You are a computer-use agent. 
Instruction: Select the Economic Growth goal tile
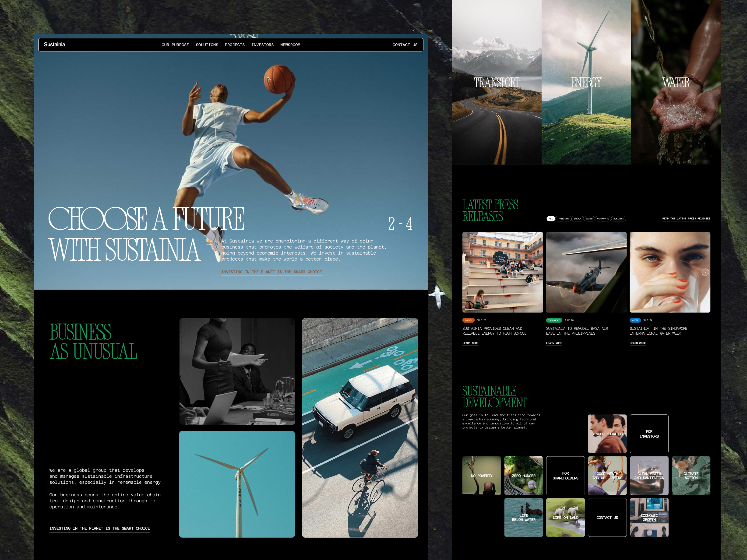point(649,518)
